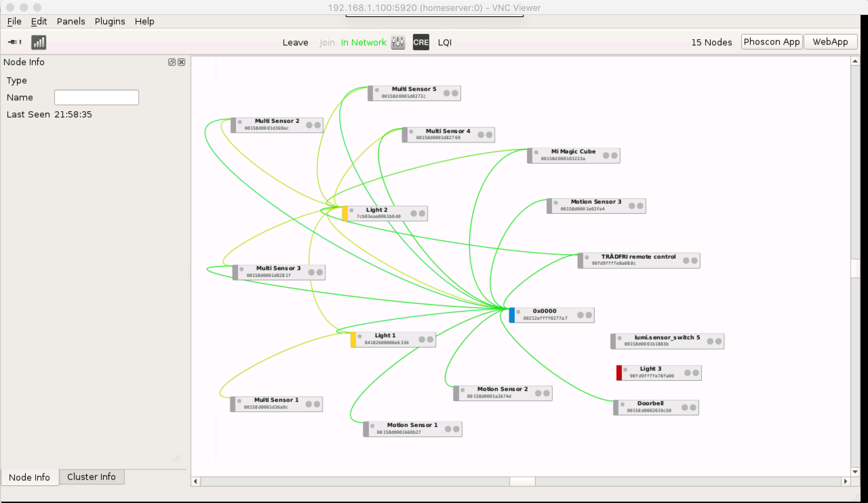Click Leave to leave the network
The image size is (868, 503).
tap(295, 42)
